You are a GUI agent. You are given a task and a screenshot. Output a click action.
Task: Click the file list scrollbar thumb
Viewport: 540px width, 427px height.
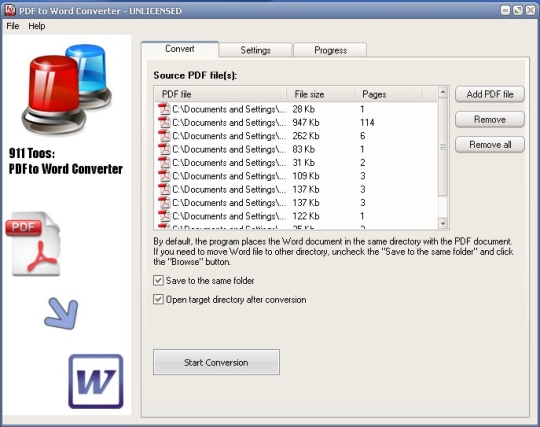[x=443, y=147]
